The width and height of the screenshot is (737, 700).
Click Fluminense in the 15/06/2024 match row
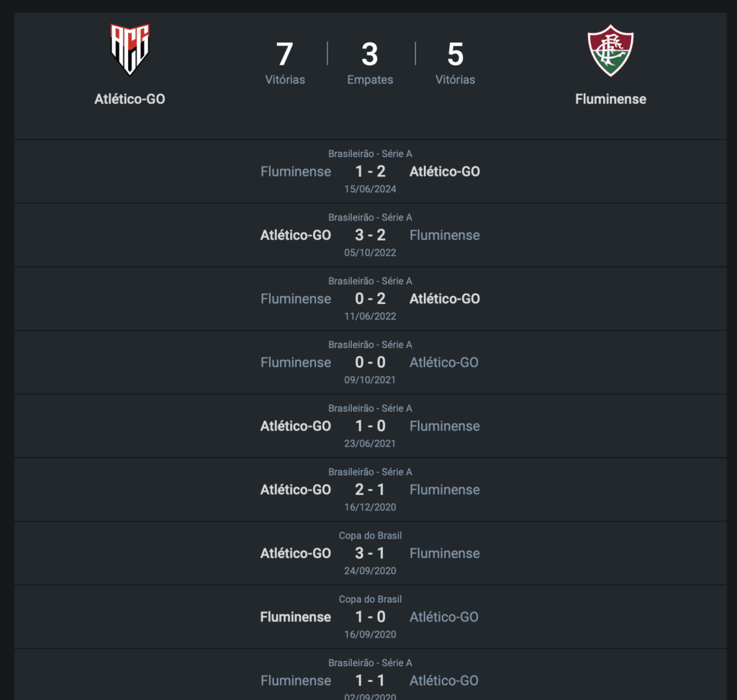click(296, 171)
